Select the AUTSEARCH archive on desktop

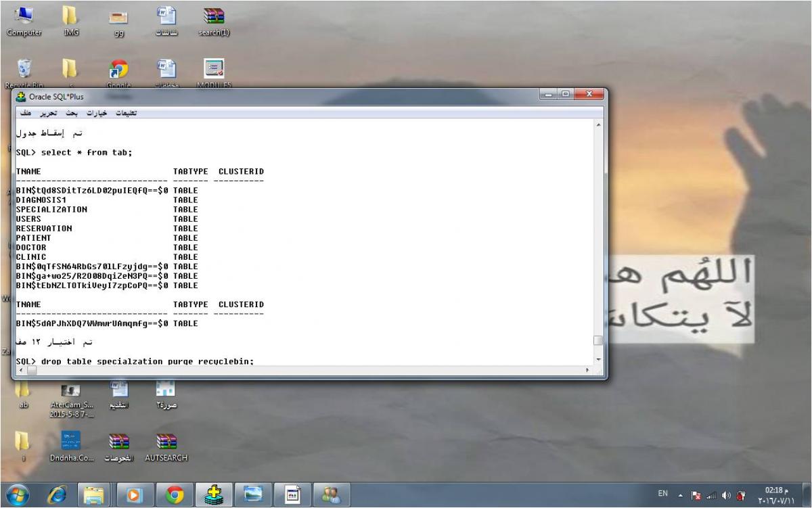166,445
